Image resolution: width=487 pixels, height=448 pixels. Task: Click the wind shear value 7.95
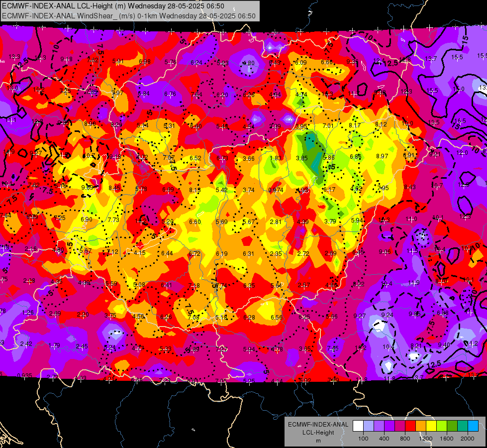[x=383, y=188]
